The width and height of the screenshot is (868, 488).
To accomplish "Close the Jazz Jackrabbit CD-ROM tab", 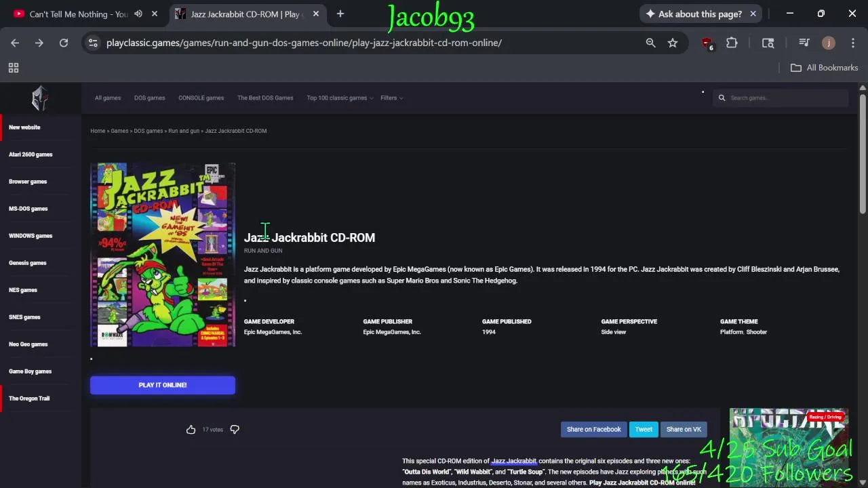I will click(316, 14).
